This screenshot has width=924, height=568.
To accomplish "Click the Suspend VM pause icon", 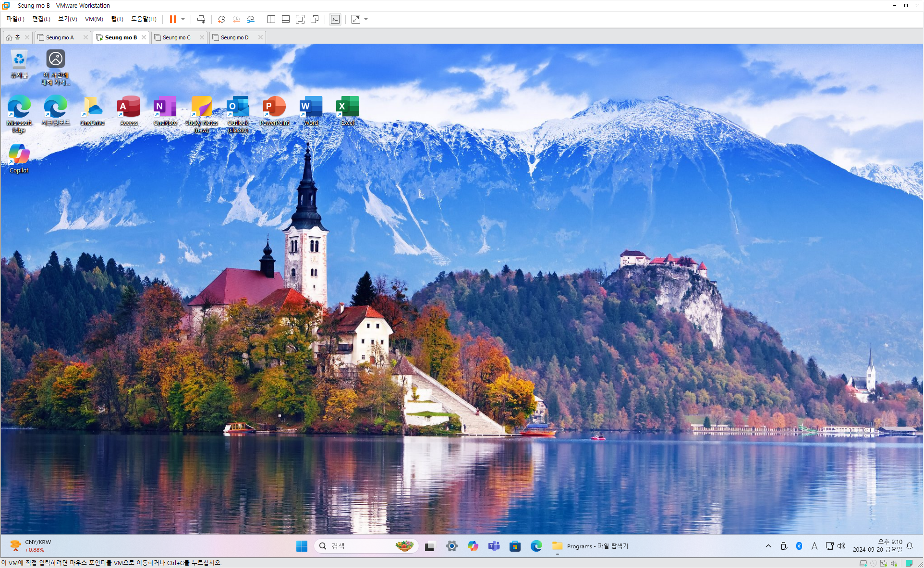I will click(172, 19).
